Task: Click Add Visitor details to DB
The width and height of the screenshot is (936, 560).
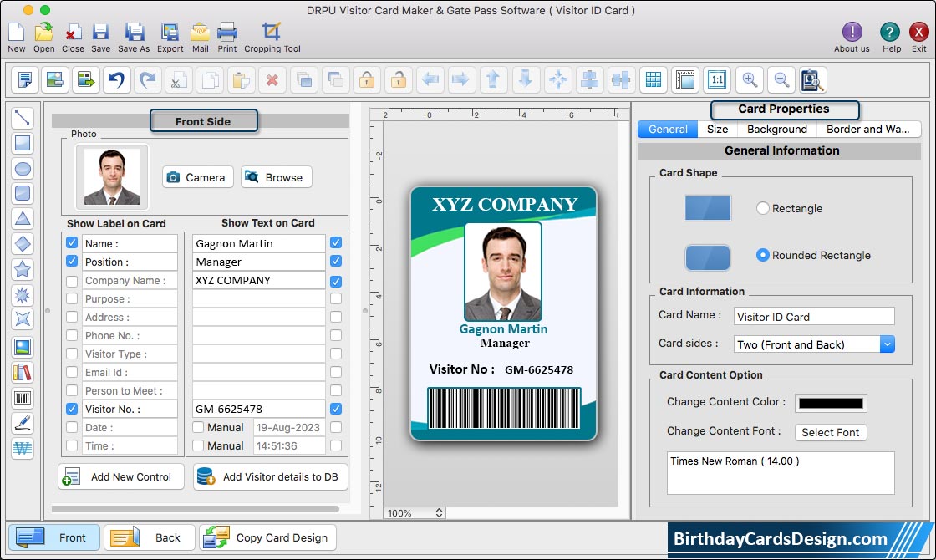Action: coord(271,476)
